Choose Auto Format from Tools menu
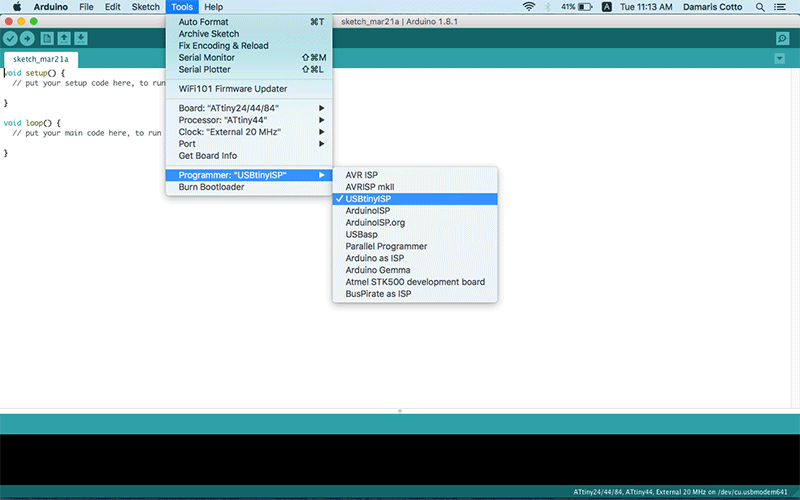 coord(249,22)
